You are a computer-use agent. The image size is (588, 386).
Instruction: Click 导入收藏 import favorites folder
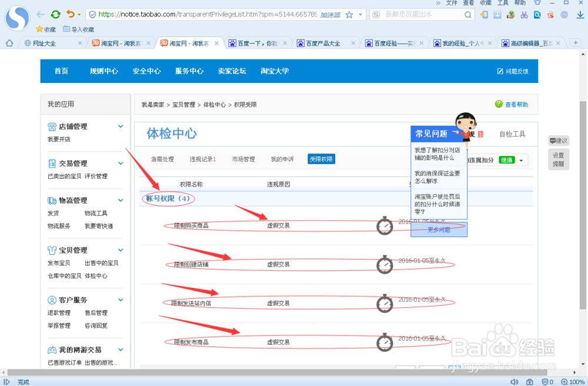tap(78, 29)
